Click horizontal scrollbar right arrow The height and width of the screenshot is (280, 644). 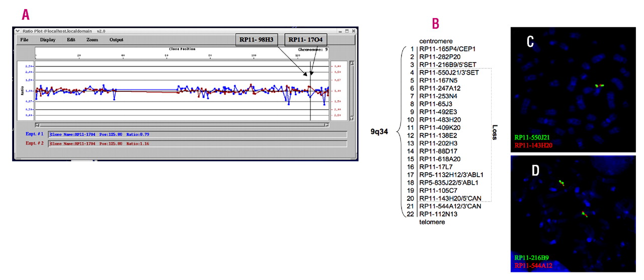(x=327, y=124)
